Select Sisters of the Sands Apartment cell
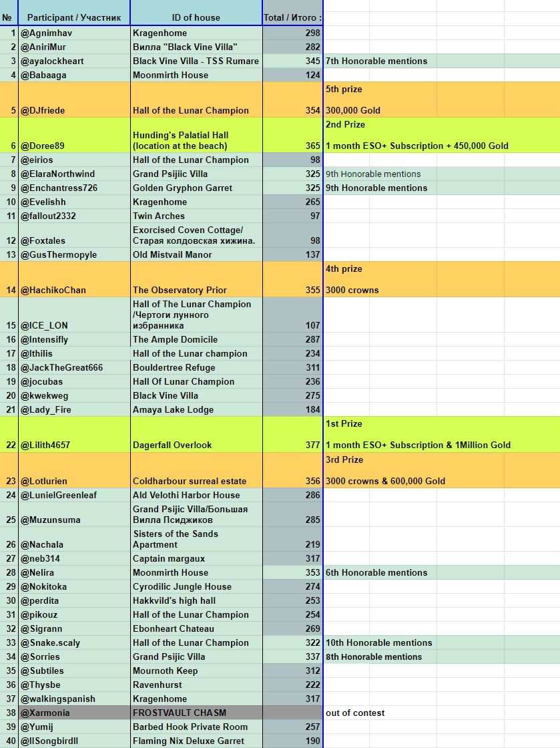Screen dimensions: 560x748 pyautogui.click(x=196, y=539)
